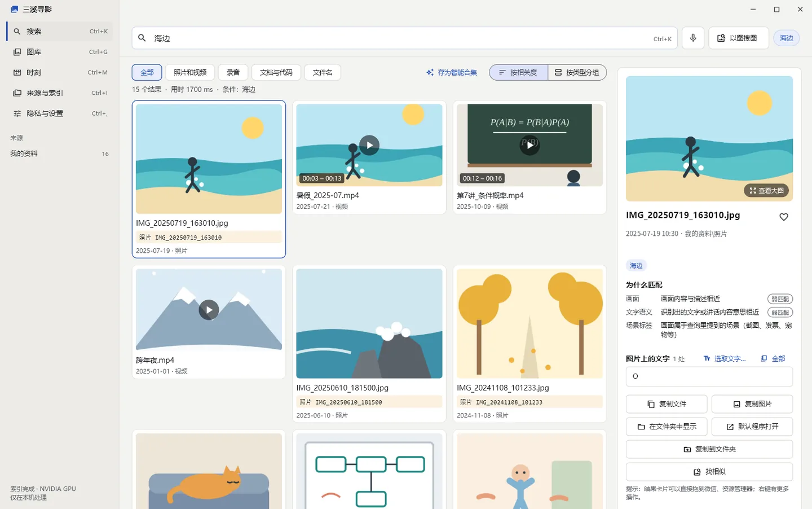812x509 pixels.
Task: Favorite the photo with the heart icon
Action: pos(784,217)
